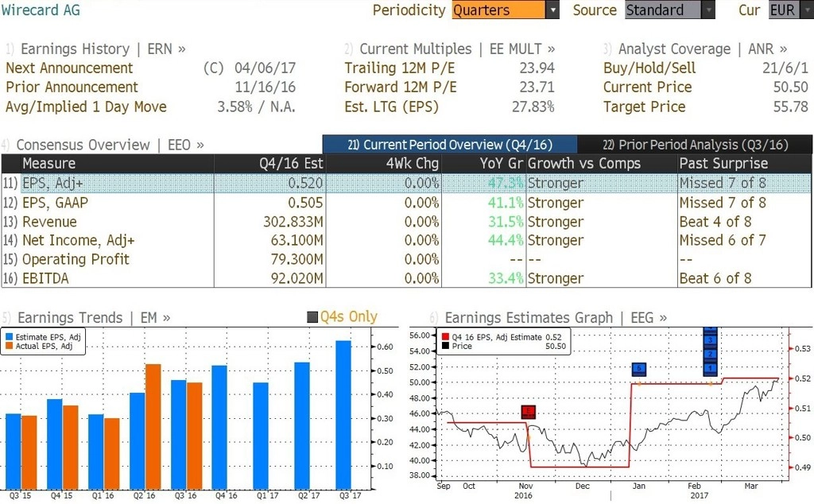Click red Q4 16 EPS estimate legend swatch
Image resolution: width=814 pixels, height=504 pixels.
(445, 337)
